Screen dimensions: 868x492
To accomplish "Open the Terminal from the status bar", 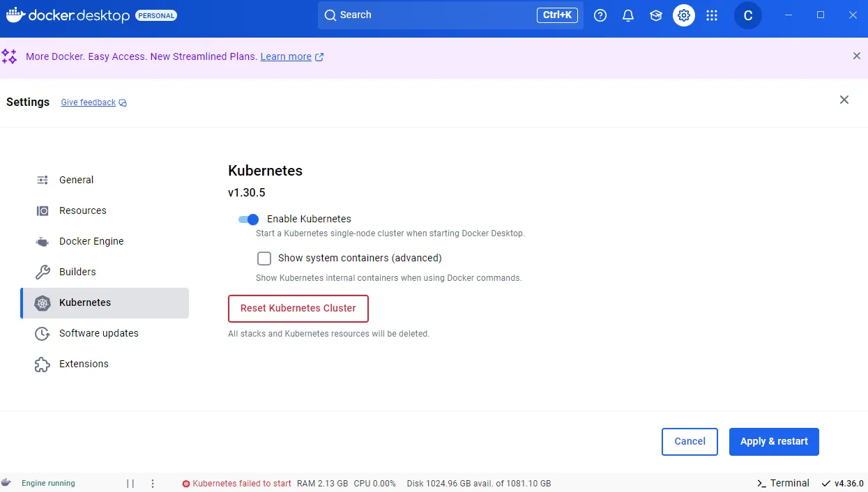I will click(x=783, y=483).
